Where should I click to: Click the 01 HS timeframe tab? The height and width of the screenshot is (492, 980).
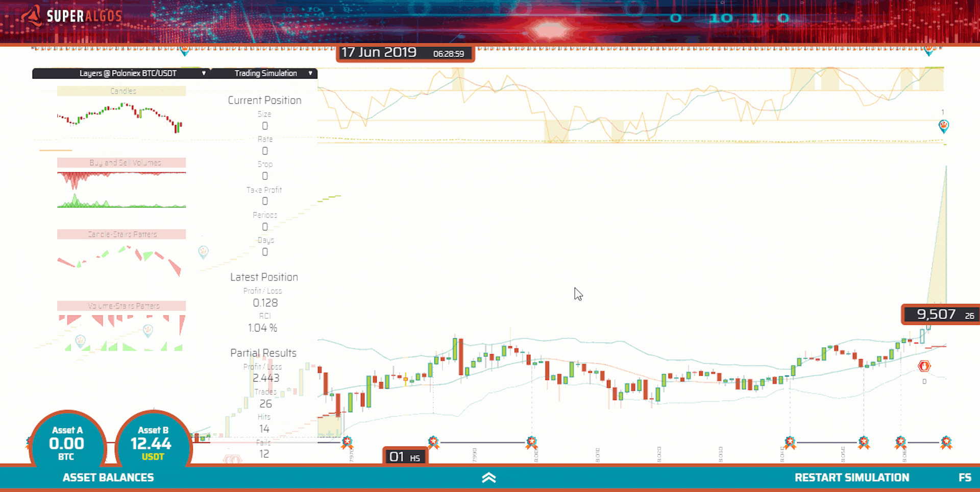404,457
